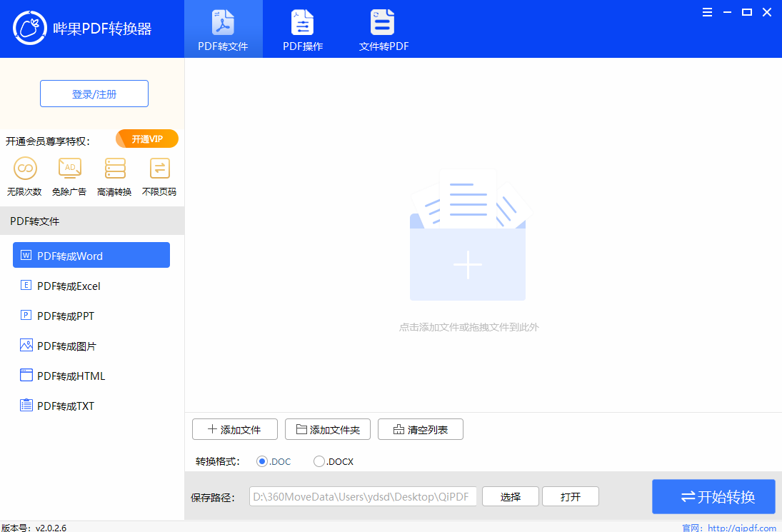Click the Word icon beside PDF转成Word
The image size is (782, 532).
click(26, 255)
